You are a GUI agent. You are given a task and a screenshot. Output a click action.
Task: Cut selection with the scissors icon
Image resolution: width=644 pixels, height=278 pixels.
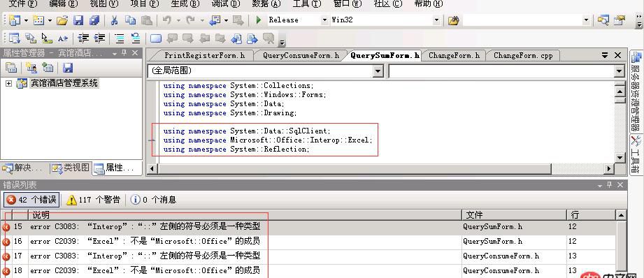click(115, 20)
